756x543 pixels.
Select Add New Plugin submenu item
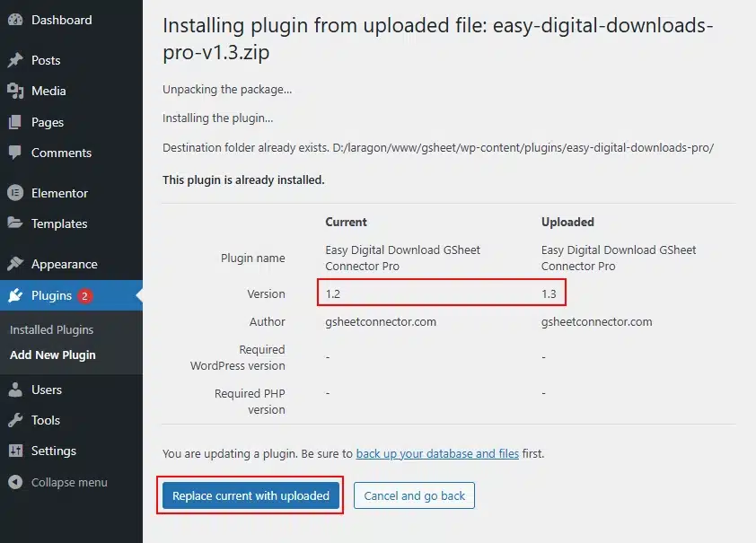[x=53, y=355]
